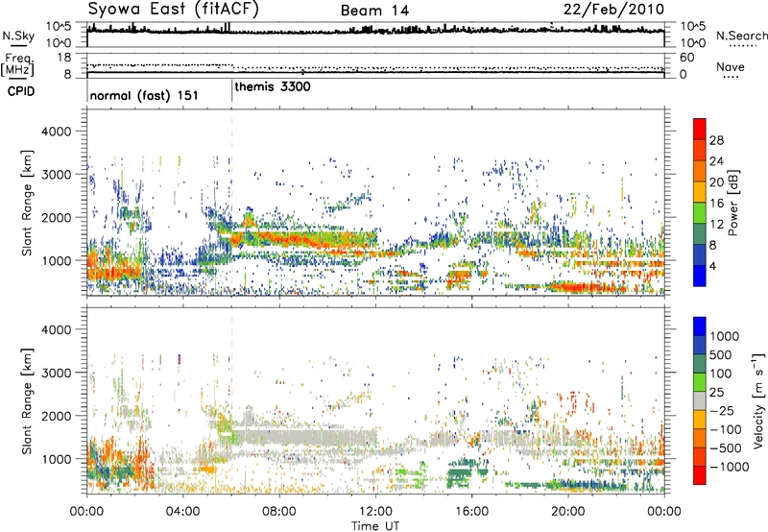Viewport: 768px width, 532px height.
Task: Click the 'Nave' legend label
Action: [x=730, y=66]
